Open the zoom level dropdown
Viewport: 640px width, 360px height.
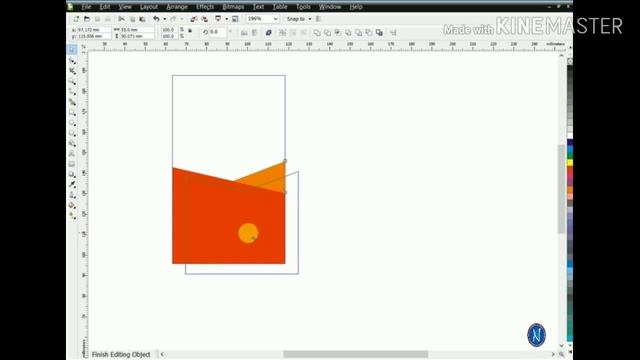276,19
